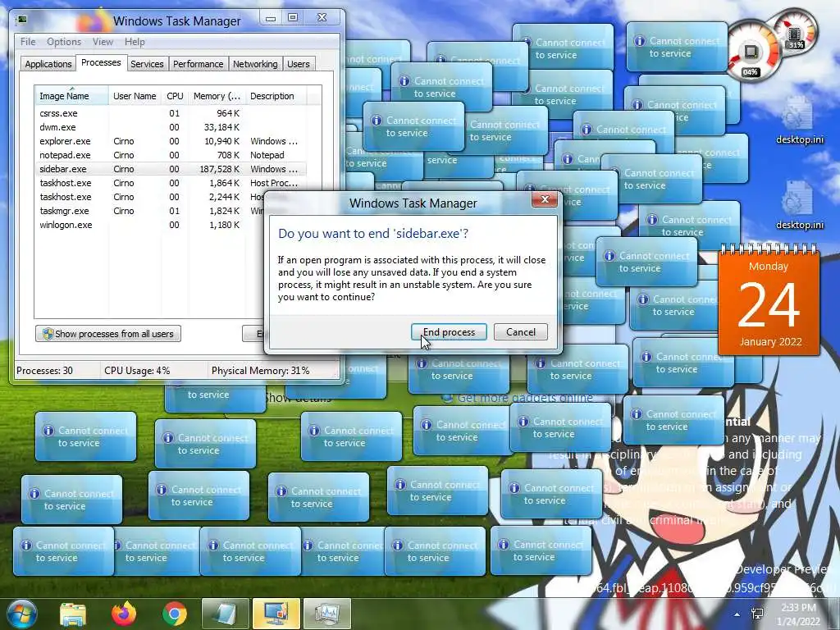Open the Notepad taskbar button
Screen dimensions: 840x630
point(225,614)
